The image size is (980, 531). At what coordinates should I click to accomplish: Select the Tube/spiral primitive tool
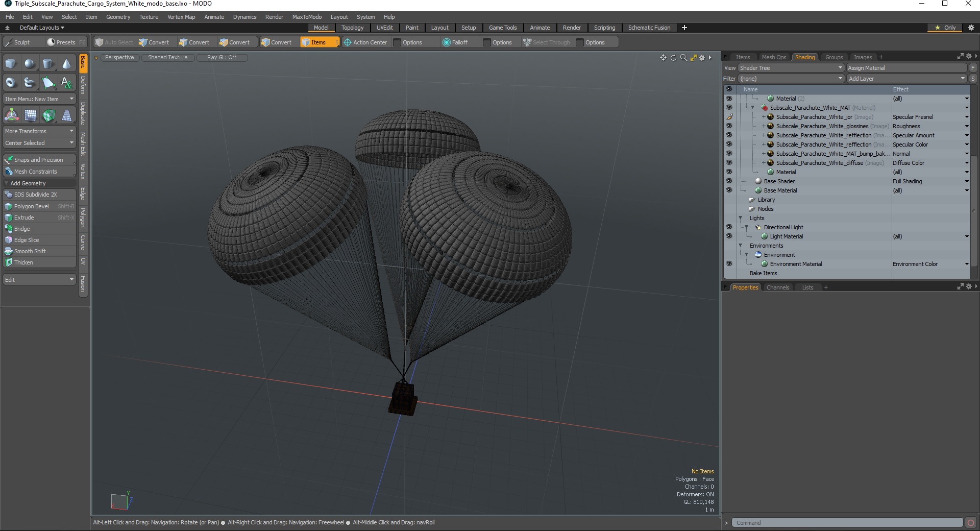coord(30,82)
